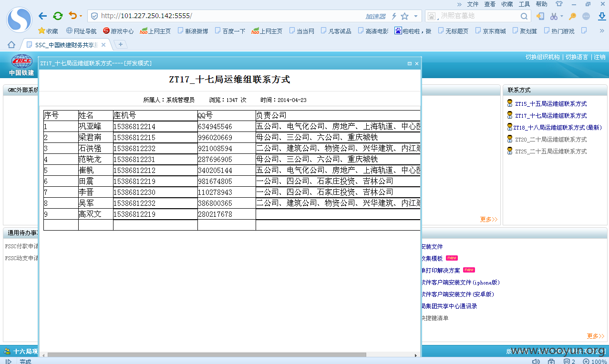The image size is (609, 364).
Task: Open the 百度一下 bookmark
Action: (x=230, y=31)
